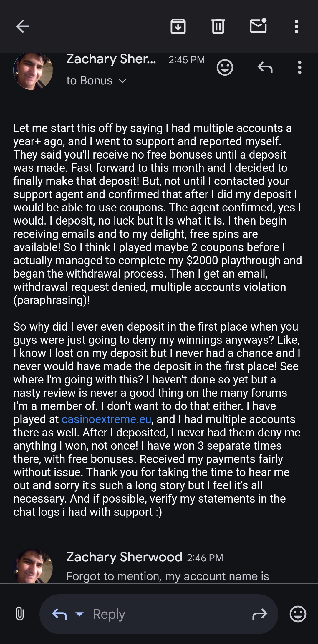Open the top bar overflow menu
The image size is (318, 644).
[297, 26]
